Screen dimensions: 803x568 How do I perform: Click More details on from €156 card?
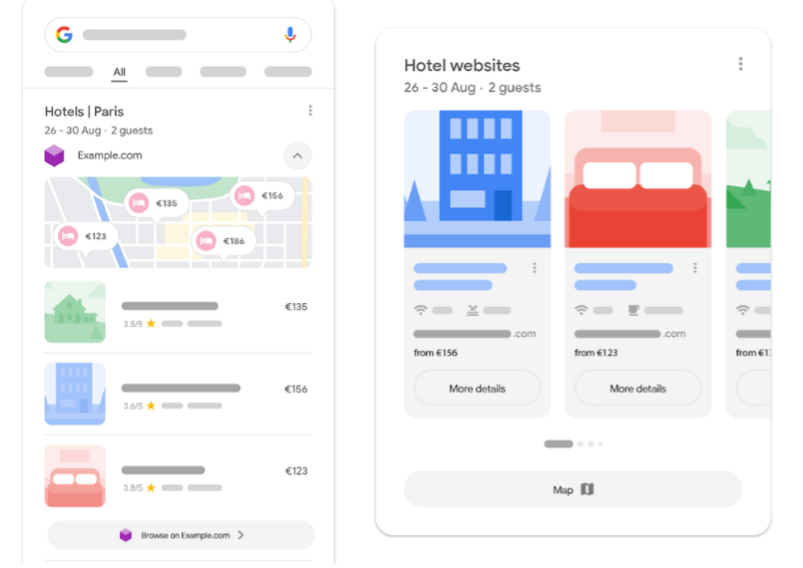[x=477, y=389]
